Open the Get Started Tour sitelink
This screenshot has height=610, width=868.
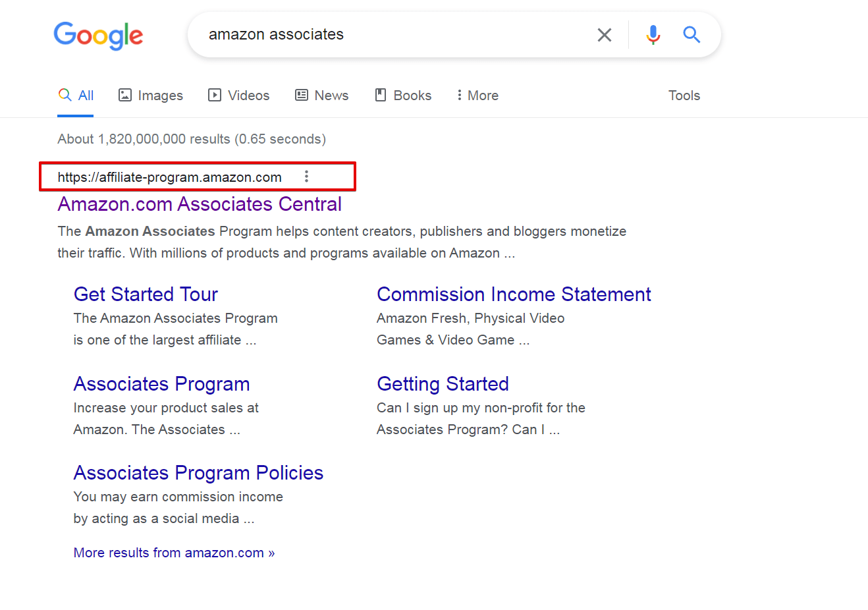coord(146,294)
